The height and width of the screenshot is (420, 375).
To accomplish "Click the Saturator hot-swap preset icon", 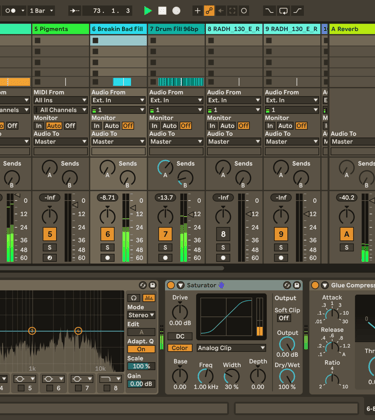I will pyautogui.click(x=287, y=285).
